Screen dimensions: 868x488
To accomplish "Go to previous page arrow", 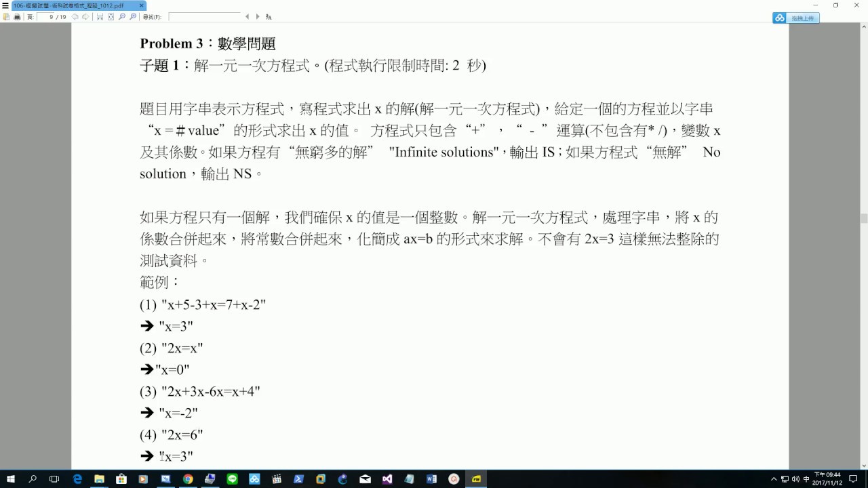I will [75, 17].
